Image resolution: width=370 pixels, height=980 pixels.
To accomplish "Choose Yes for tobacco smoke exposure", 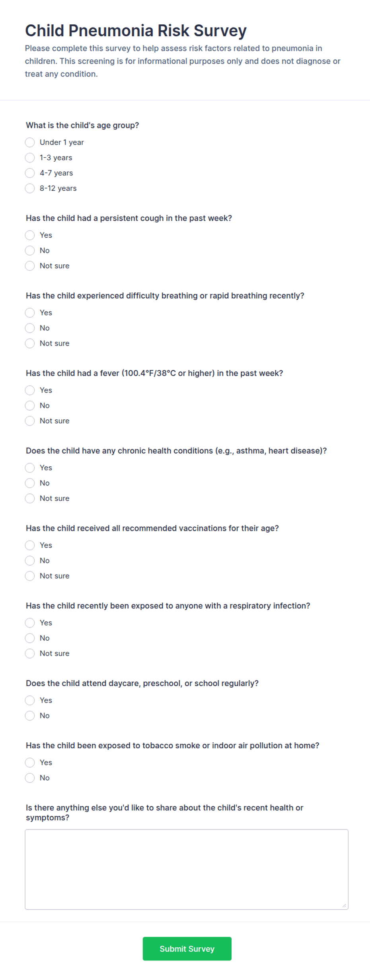I will click(30, 762).
